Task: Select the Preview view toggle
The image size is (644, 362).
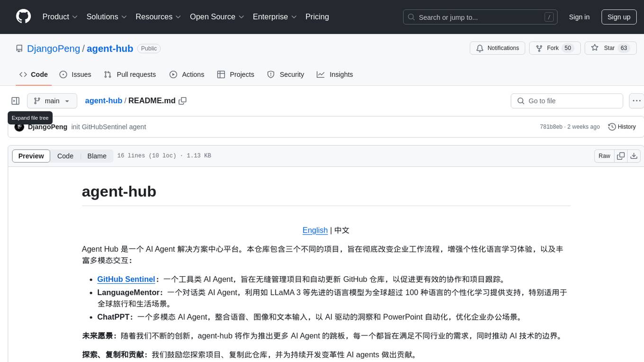Action: coord(31,156)
